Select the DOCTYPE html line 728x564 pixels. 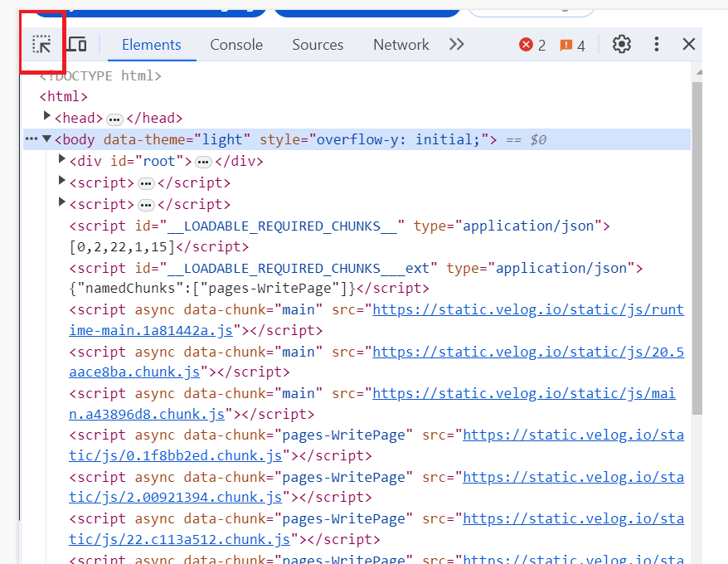point(100,75)
